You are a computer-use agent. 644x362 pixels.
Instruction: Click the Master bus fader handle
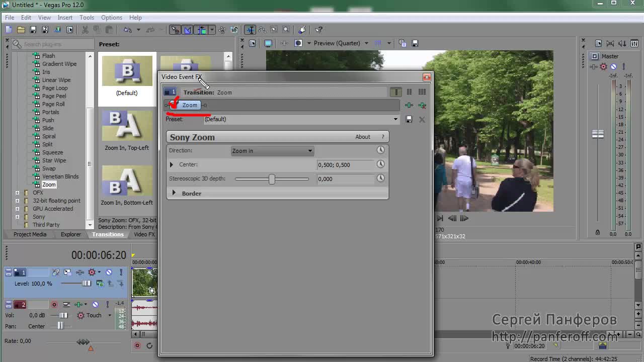pos(598,134)
